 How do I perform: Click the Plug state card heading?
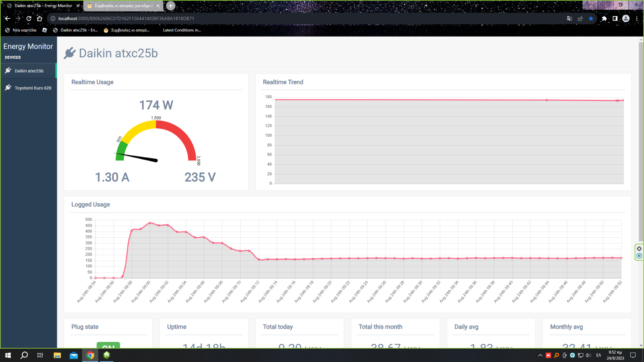85,327
